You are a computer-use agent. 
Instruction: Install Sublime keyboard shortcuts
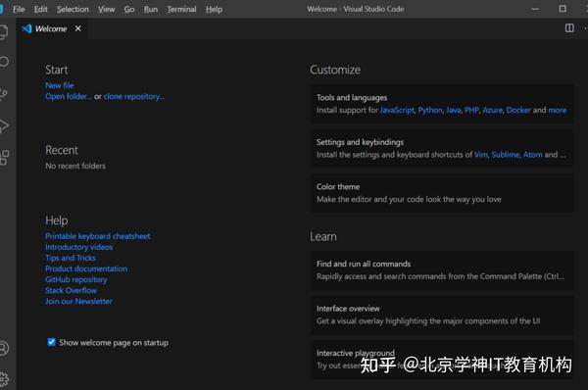click(506, 155)
